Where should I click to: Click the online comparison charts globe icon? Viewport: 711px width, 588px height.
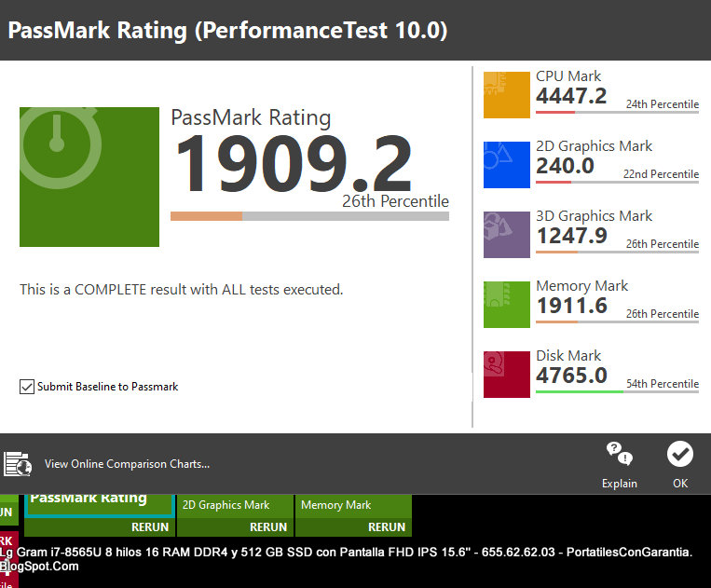click(18, 464)
